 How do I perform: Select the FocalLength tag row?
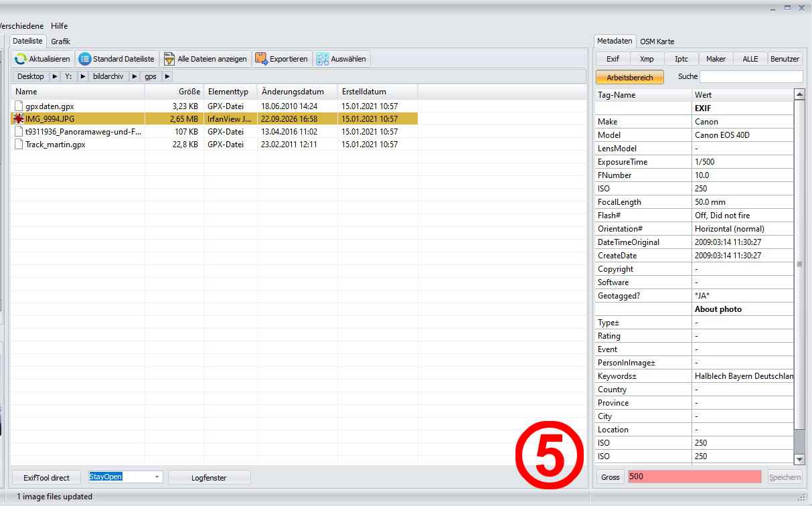click(694, 202)
